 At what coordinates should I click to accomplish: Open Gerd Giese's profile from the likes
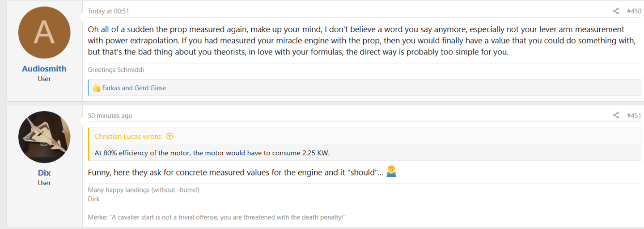coord(150,88)
